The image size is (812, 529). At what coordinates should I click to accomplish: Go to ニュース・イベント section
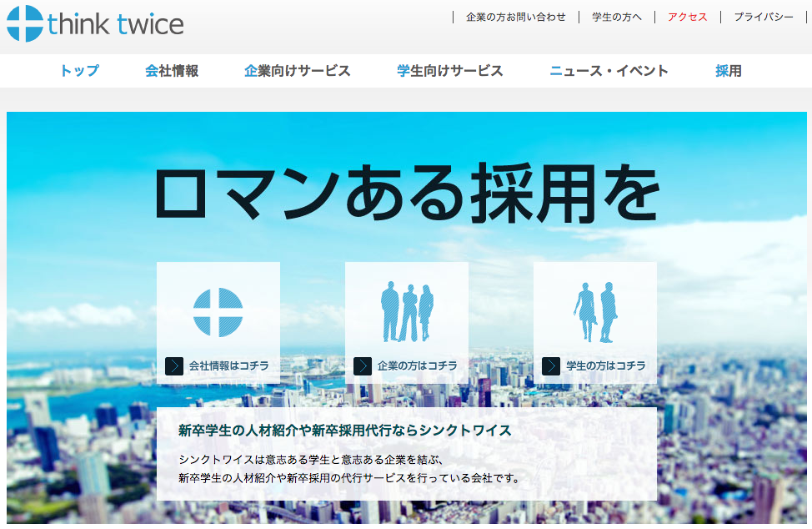click(x=609, y=71)
